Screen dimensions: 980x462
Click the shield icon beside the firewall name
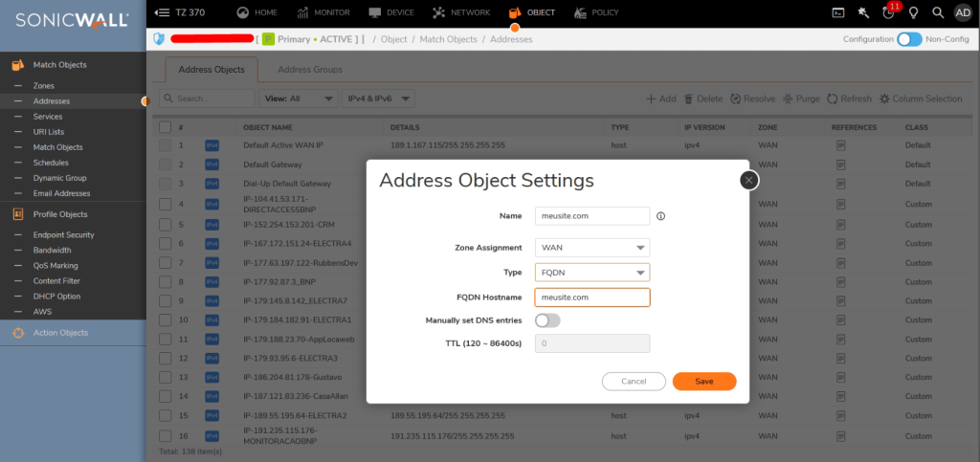(x=159, y=38)
